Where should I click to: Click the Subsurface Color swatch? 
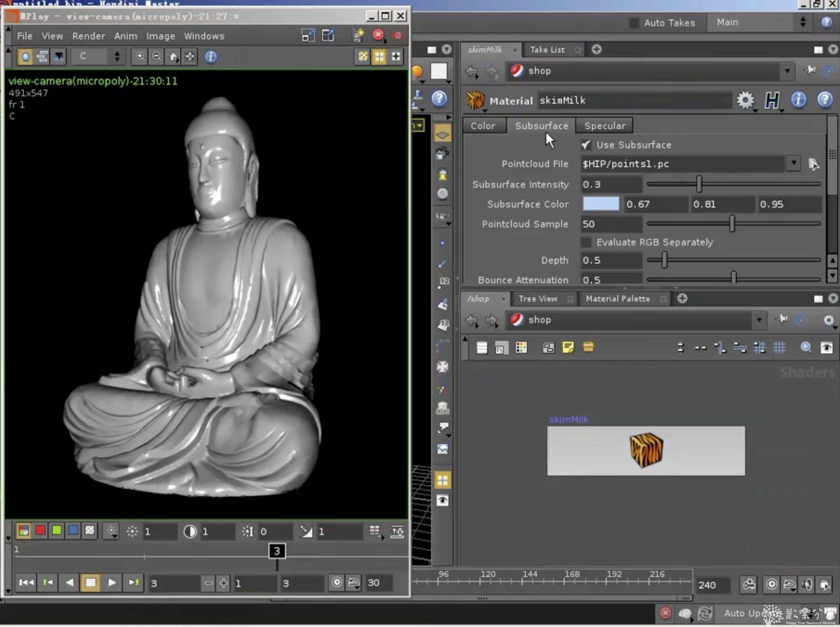pyautogui.click(x=601, y=204)
